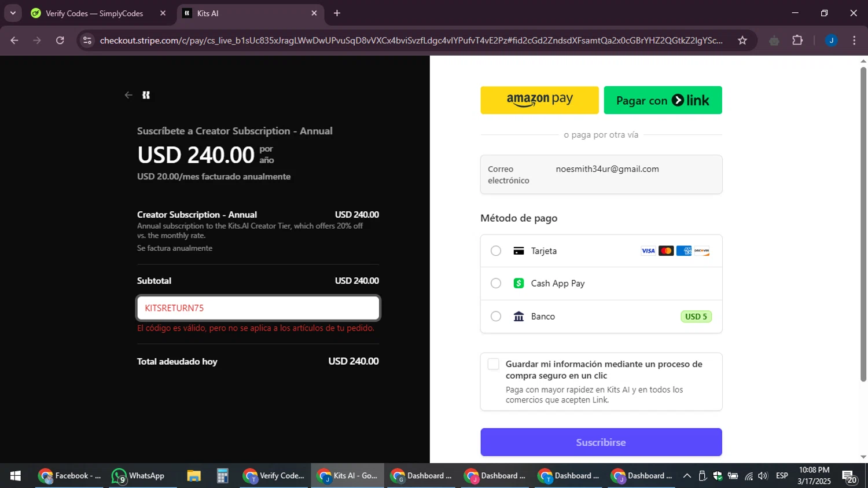
Task: Switch to Verify Code taskbar window
Action: coord(274,476)
